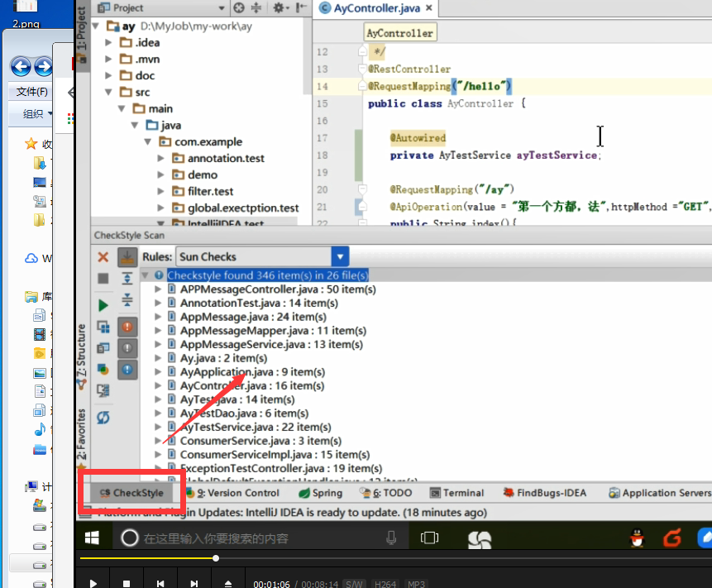Expand the .idea folder in the project tree
The height and width of the screenshot is (588, 712).
tap(108, 43)
